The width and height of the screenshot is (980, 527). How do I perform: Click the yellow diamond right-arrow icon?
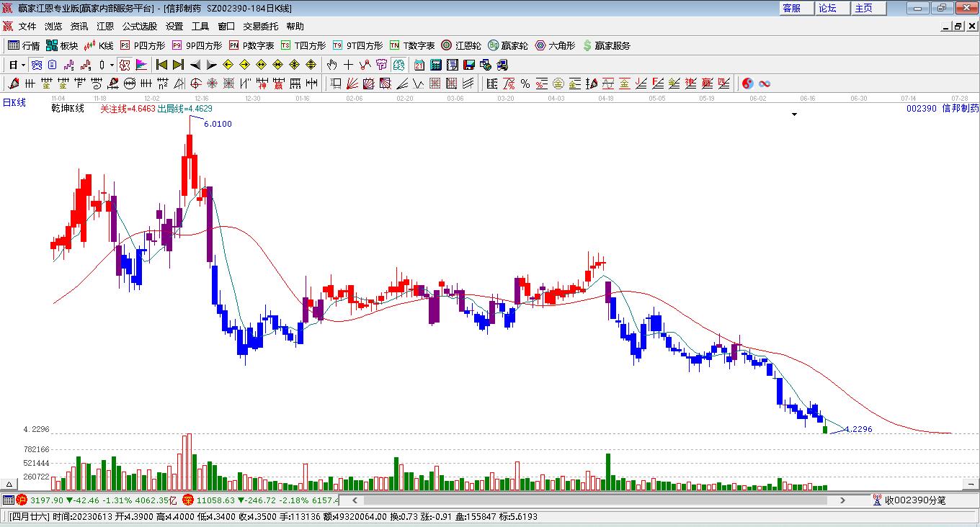pos(244,65)
